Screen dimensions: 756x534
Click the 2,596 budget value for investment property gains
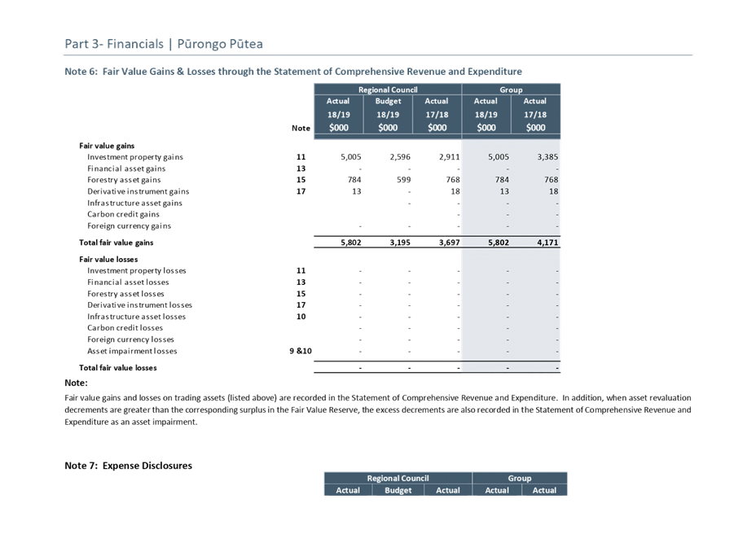tap(400, 157)
